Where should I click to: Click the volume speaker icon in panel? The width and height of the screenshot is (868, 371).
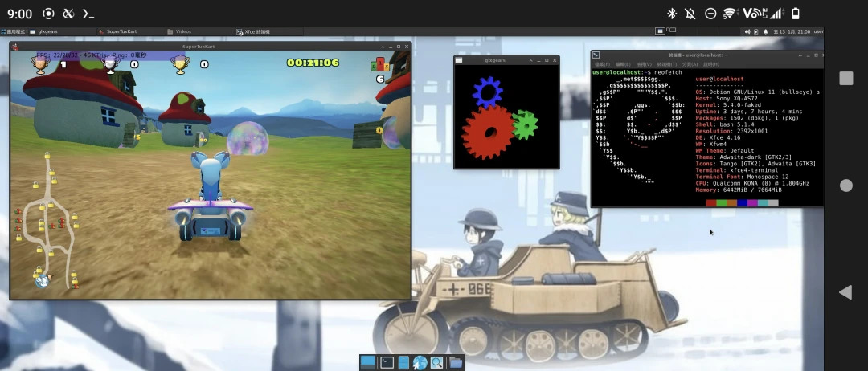pos(747,31)
